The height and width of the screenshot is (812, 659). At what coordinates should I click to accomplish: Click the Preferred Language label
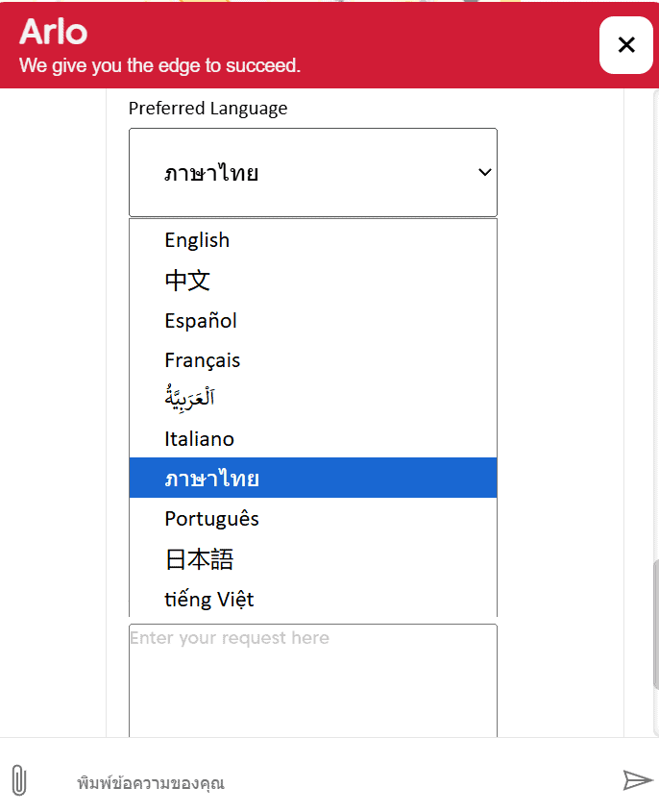tap(207, 109)
